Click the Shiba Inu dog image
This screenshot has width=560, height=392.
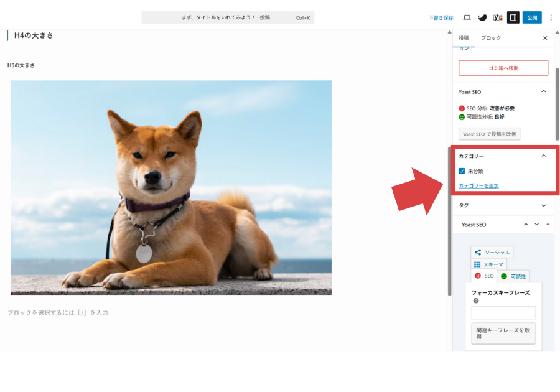pyautogui.click(x=171, y=187)
